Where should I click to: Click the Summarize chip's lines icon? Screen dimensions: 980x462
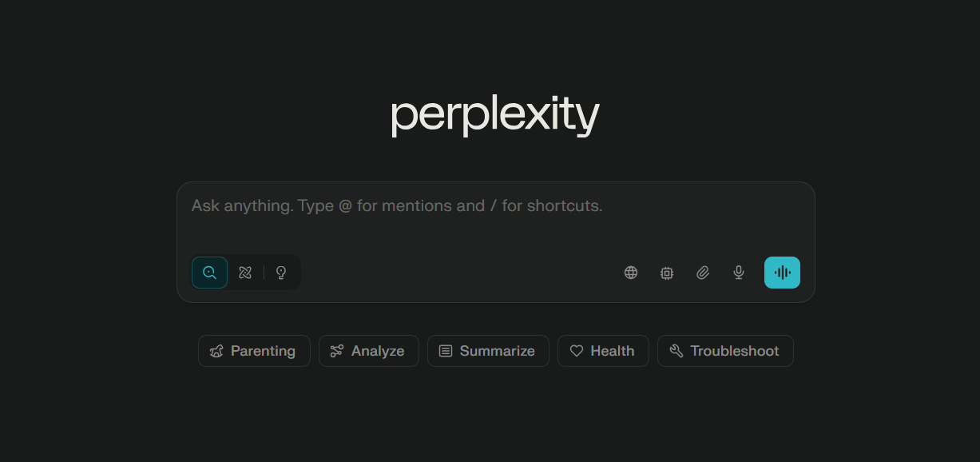point(446,351)
